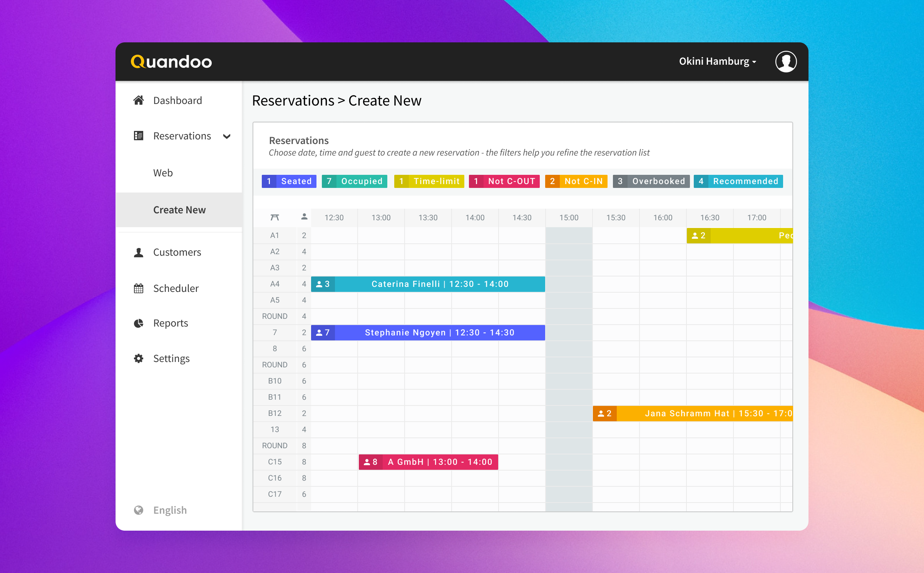Open Customers section
Screen dimensions: 924x573
[177, 252]
